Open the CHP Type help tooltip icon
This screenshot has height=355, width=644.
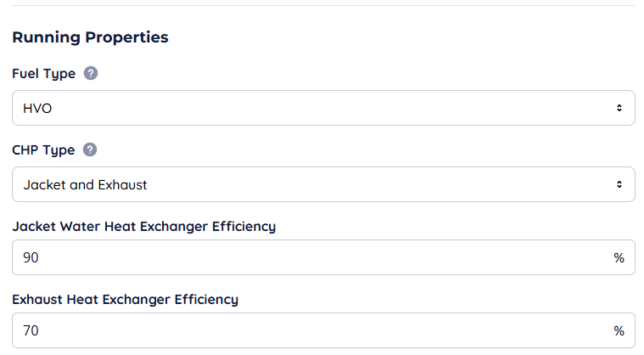point(90,150)
